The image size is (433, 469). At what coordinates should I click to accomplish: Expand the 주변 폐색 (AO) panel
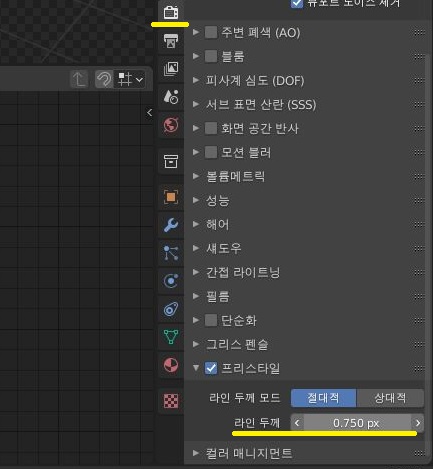click(x=196, y=32)
